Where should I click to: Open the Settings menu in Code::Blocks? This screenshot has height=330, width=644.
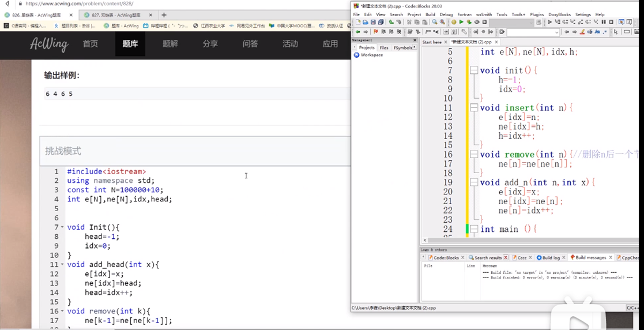click(583, 14)
